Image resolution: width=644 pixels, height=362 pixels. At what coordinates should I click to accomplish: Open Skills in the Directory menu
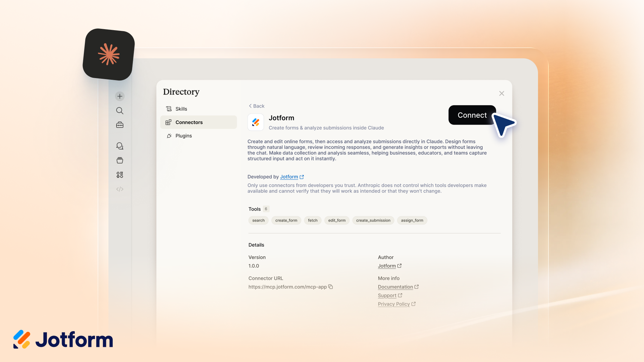pos(199,109)
